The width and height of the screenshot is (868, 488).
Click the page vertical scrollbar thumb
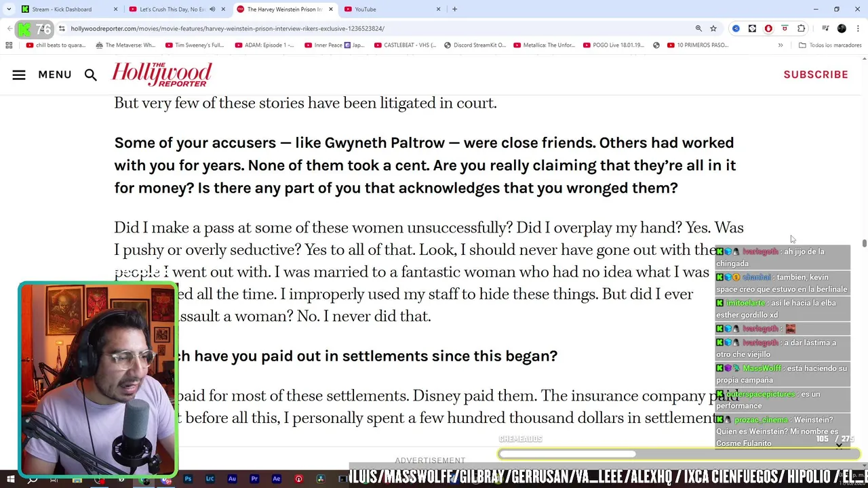click(x=864, y=243)
